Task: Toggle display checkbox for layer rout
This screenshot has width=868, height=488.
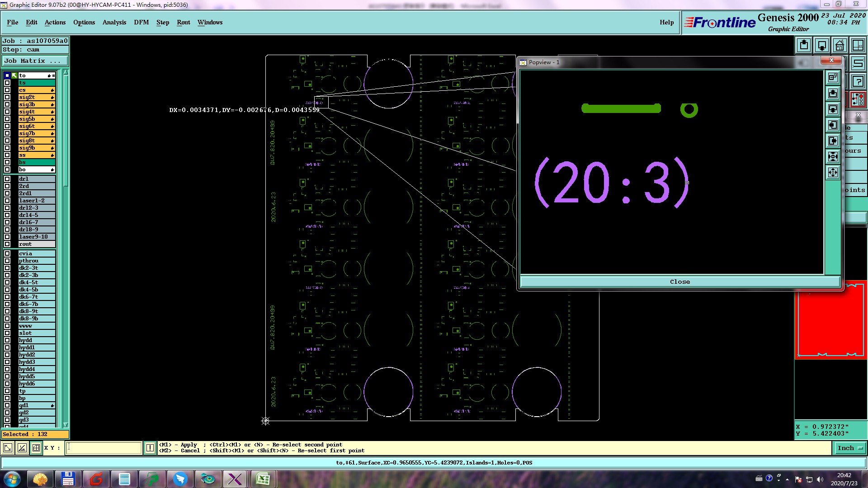Action: point(7,244)
